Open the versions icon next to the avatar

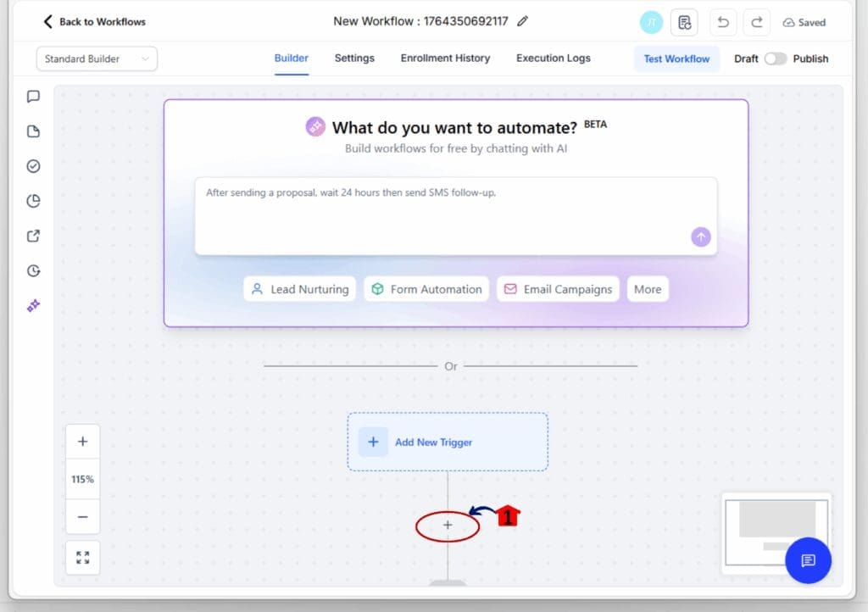pyautogui.click(x=684, y=22)
